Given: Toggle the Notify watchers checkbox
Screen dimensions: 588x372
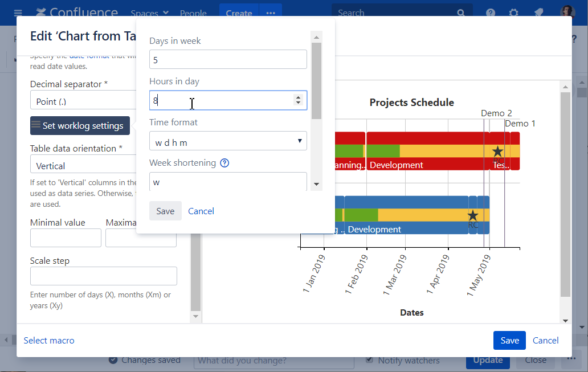Looking at the screenshot, I should click(370, 360).
